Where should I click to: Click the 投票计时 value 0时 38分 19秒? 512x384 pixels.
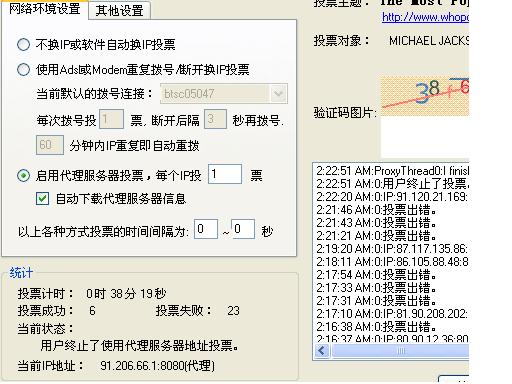(x=126, y=294)
